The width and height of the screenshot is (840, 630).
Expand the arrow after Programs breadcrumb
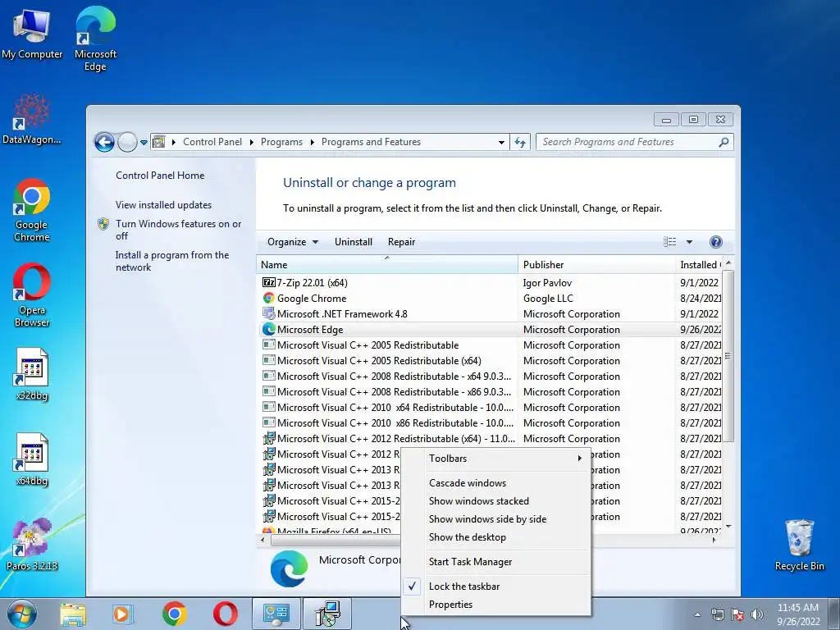pyautogui.click(x=313, y=142)
